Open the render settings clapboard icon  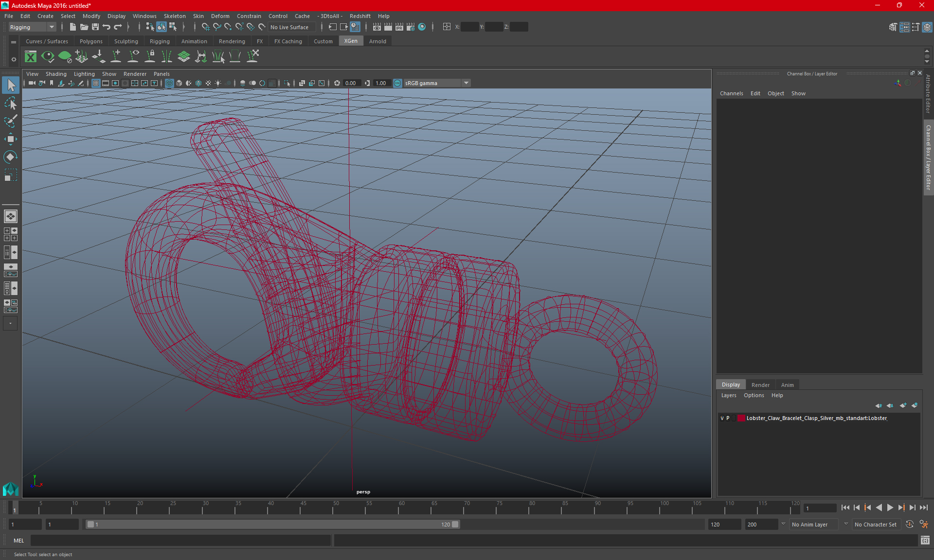(411, 27)
